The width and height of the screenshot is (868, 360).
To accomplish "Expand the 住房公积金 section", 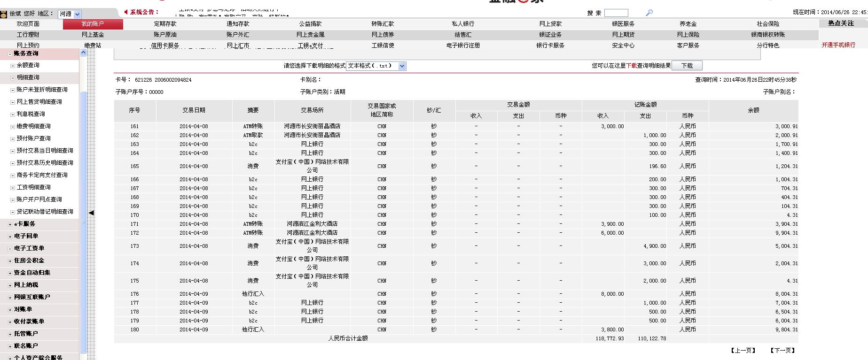I will [10, 261].
